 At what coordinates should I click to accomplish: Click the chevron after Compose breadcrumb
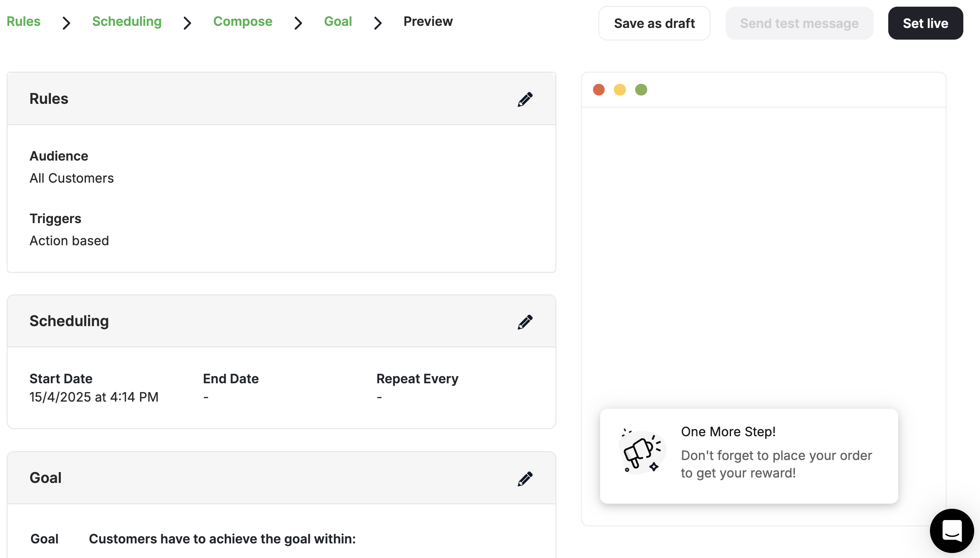(x=298, y=23)
